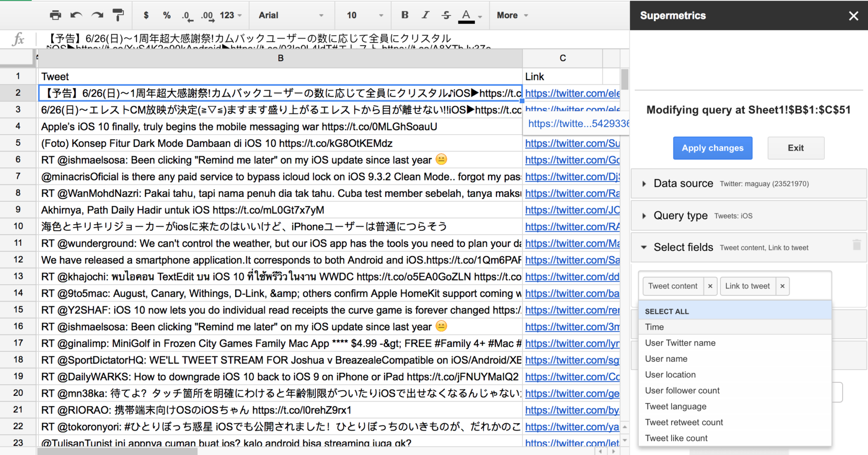Select the Paint format tool
The height and width of the screenshot is (455, 868).
(x=118, y=15)
